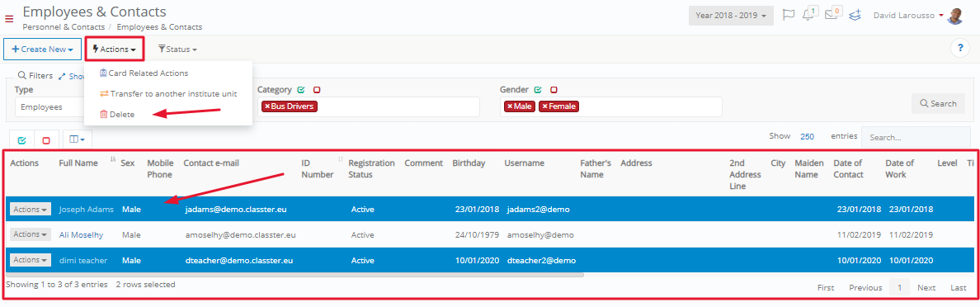The image size is (980, 307).
Task: Open the question mark help button
Action: [x=959, y=48]
